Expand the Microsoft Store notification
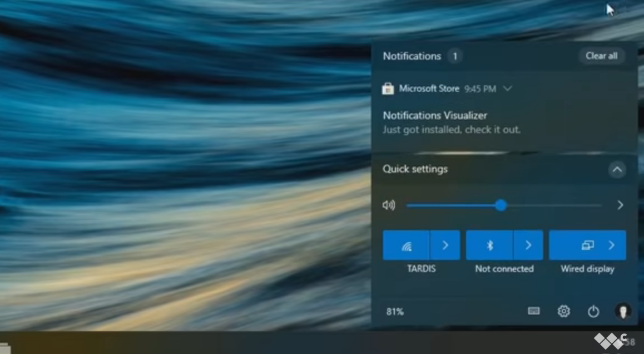 [x=507, y=88]
